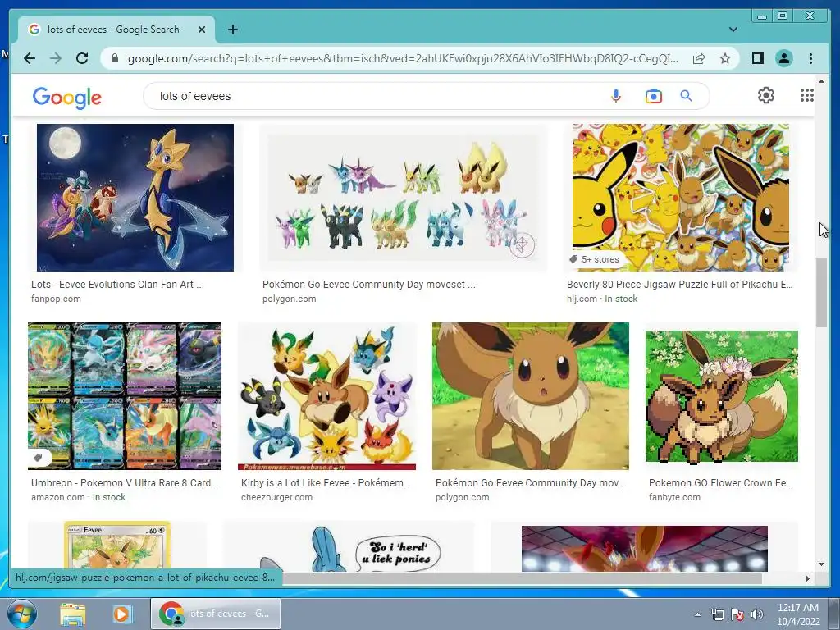Open the Google apps grid
Screen dimensions: 840x630
coord(807,95)
